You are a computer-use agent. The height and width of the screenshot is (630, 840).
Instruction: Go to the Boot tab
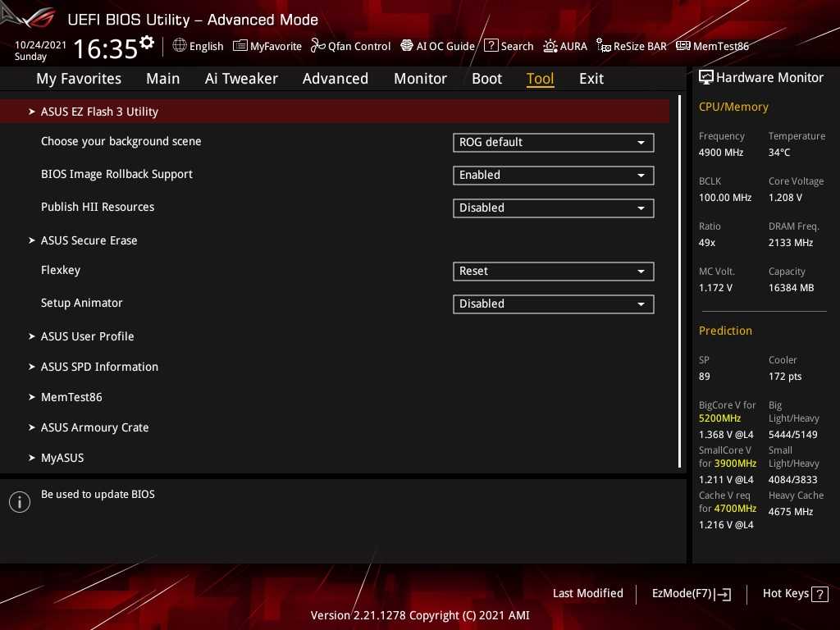pyautogui.click(x=486, y=79)
